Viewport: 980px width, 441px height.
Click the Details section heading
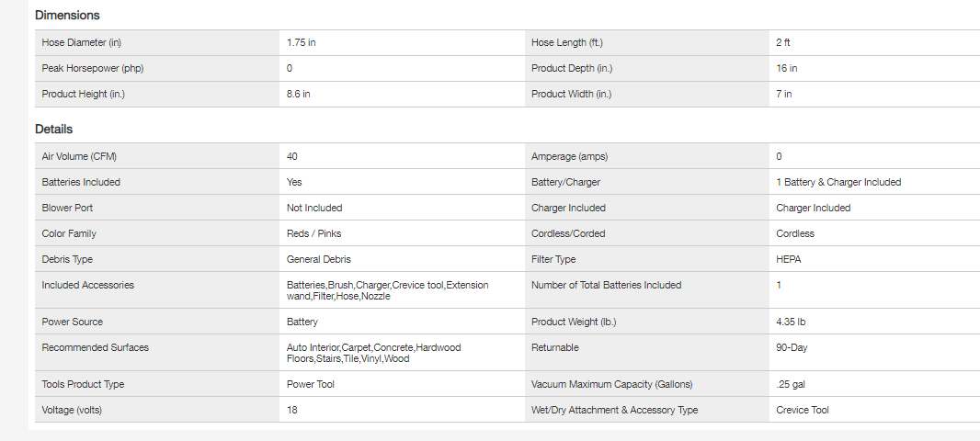(x=53, y=130)
